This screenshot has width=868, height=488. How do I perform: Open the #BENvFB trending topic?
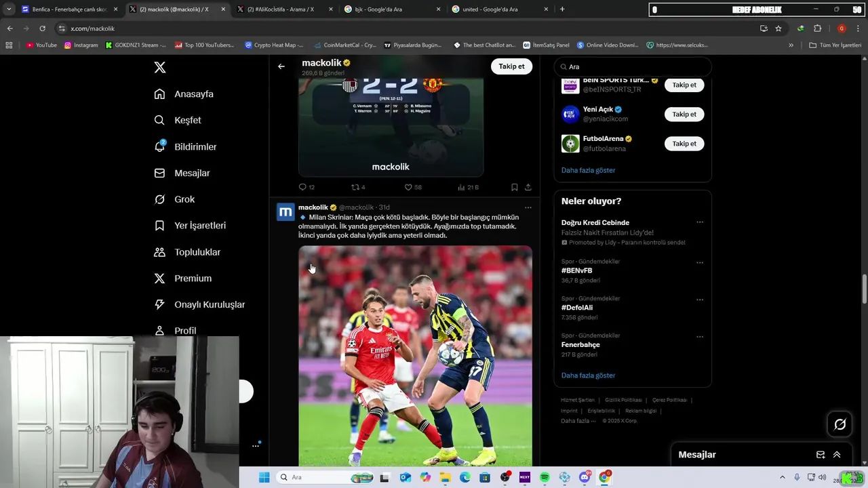click(x=576, y=270)
